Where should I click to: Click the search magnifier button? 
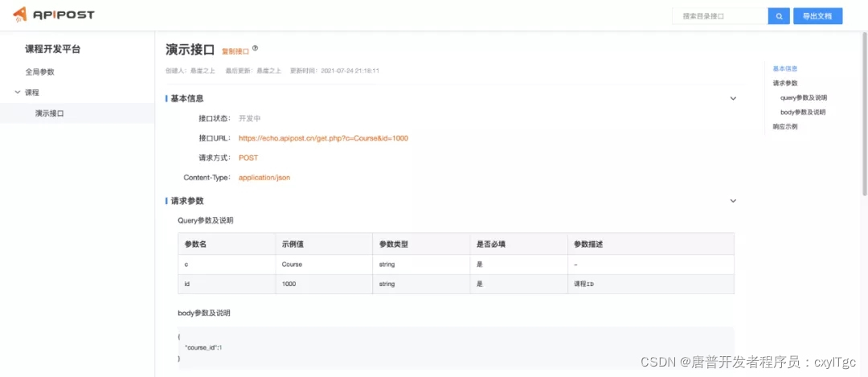click(779, 17)
